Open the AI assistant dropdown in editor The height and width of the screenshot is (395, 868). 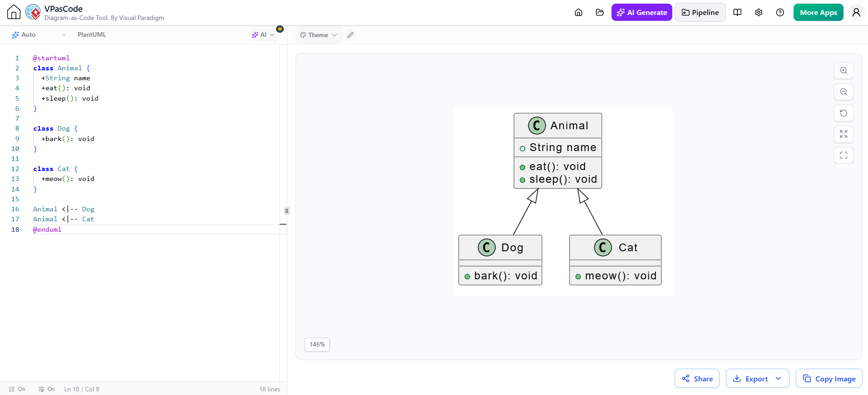(x=263, y=35)
